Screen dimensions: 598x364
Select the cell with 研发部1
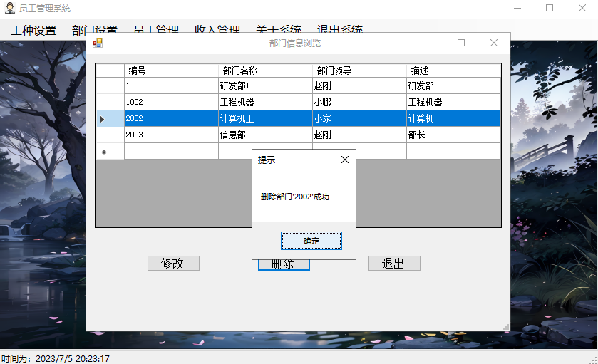[265, 85]
